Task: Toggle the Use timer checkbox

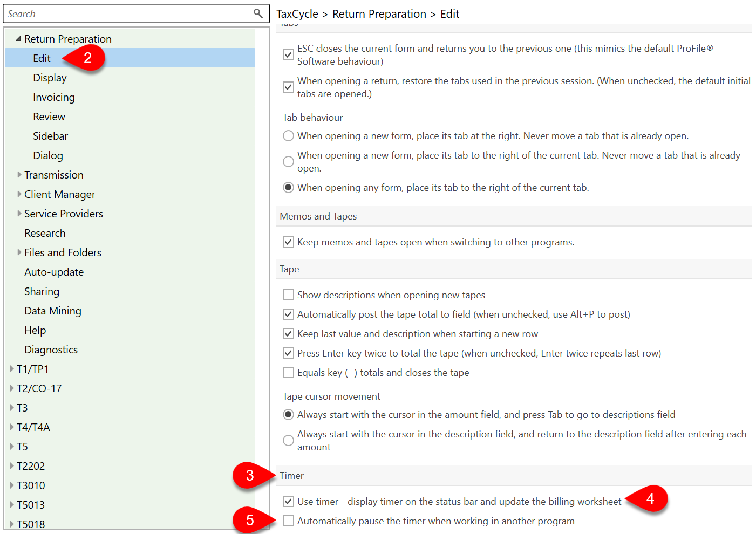Action: point(289,502)
